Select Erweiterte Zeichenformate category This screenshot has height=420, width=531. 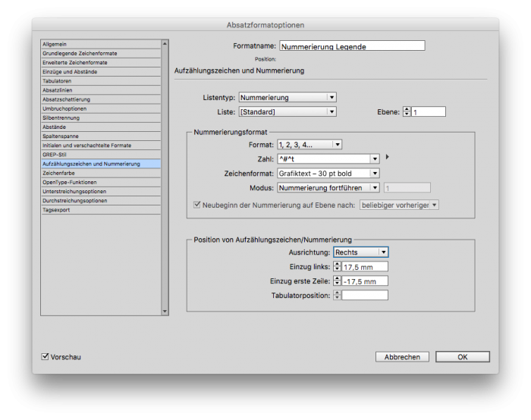click(x=101, y=63)
